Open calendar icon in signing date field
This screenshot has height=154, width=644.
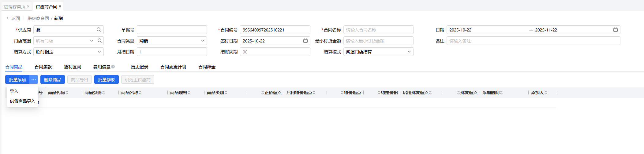pyautogui.click(x=305, y=41)
